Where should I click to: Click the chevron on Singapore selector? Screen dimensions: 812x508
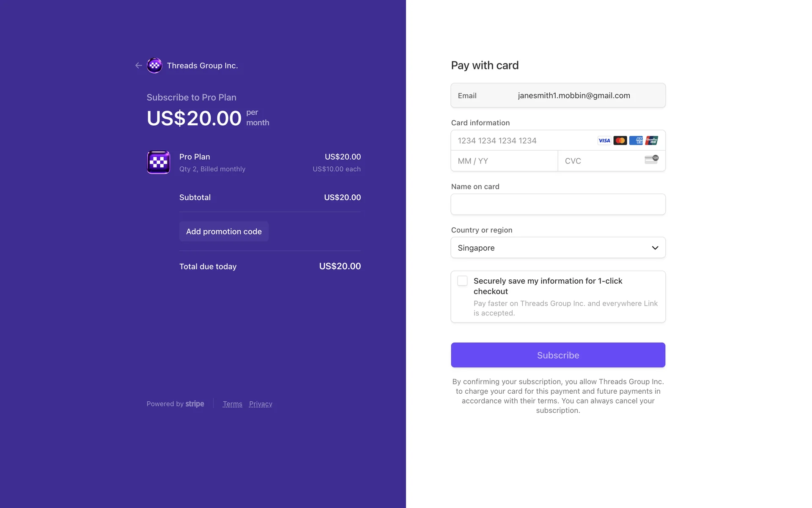pyautogui.click(x=655, y=248)
